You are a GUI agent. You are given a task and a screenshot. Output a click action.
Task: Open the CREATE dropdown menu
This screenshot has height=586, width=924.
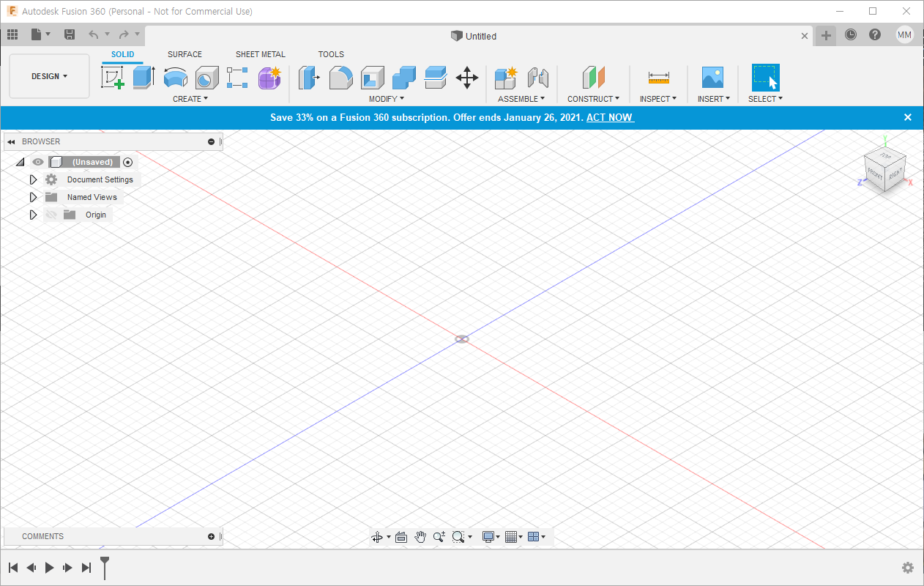click(190, 99)
